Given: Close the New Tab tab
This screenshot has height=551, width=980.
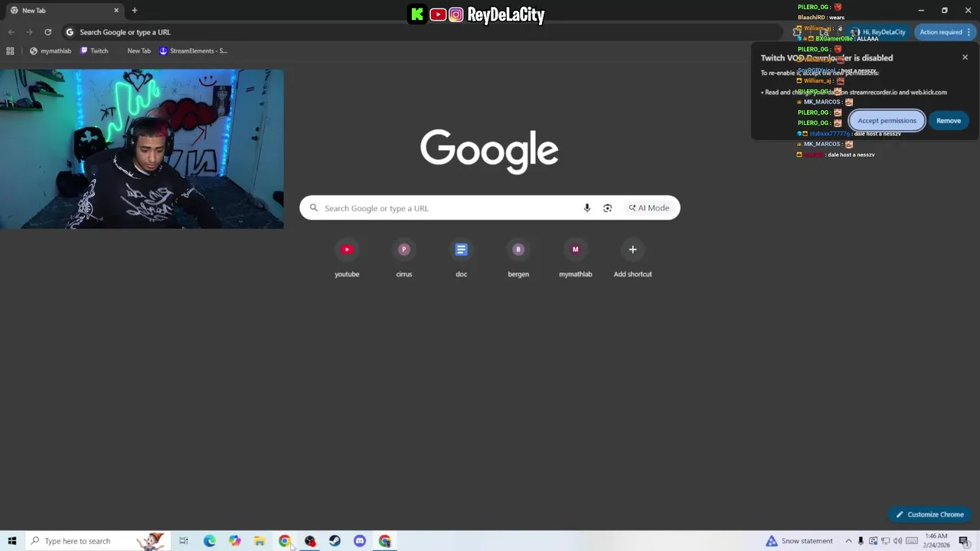Looking at the screenshot, I should [x=116, y=10].
